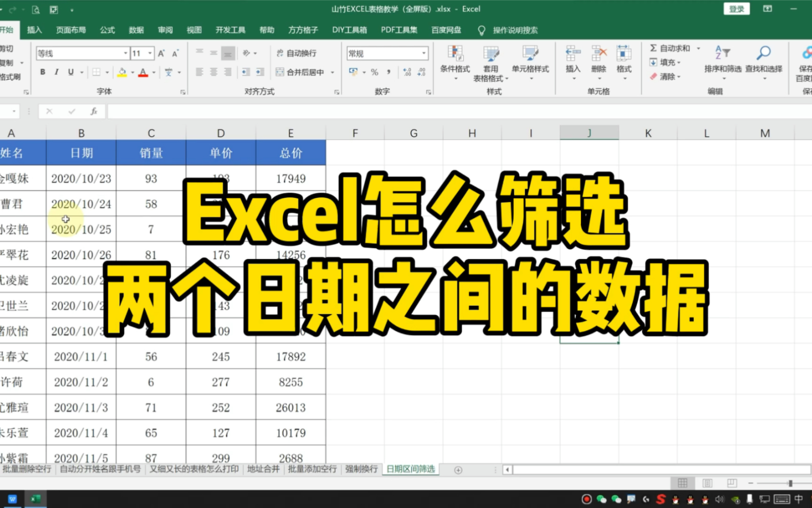This screenshot has width=812, height=508.
Task: Increase decimal places
Action: (407, 72)
